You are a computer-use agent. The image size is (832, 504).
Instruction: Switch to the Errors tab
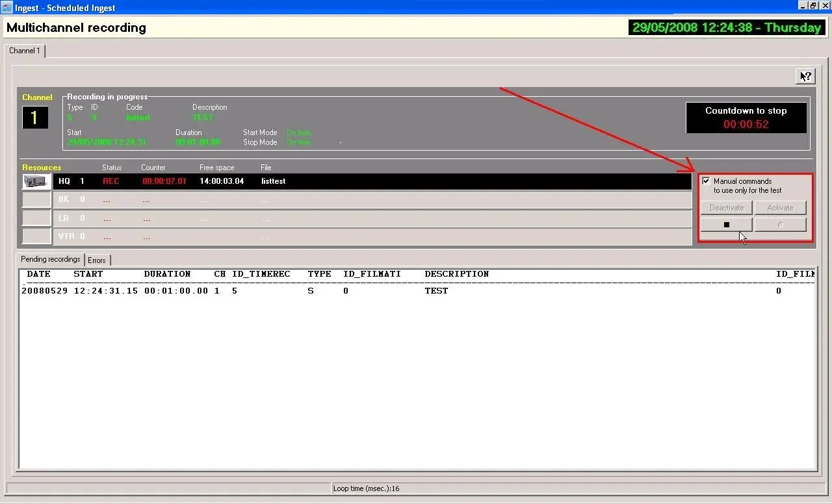97,260
